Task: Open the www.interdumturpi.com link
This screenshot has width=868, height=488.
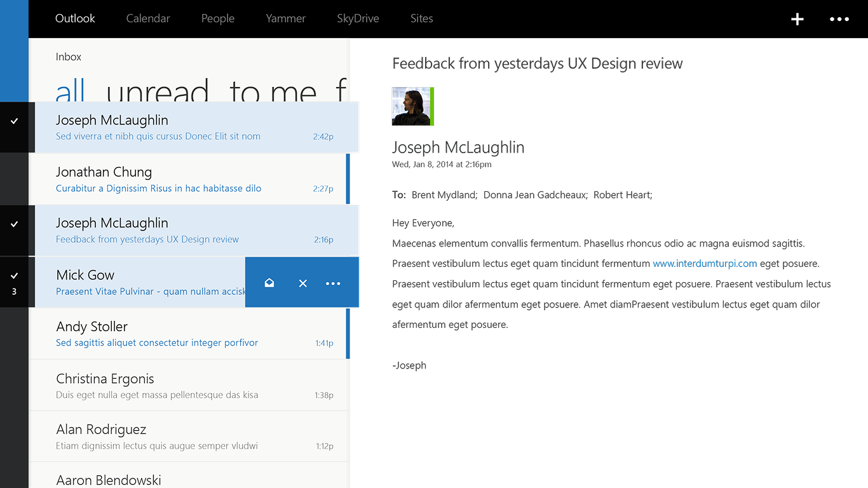Action: [705, 264]
